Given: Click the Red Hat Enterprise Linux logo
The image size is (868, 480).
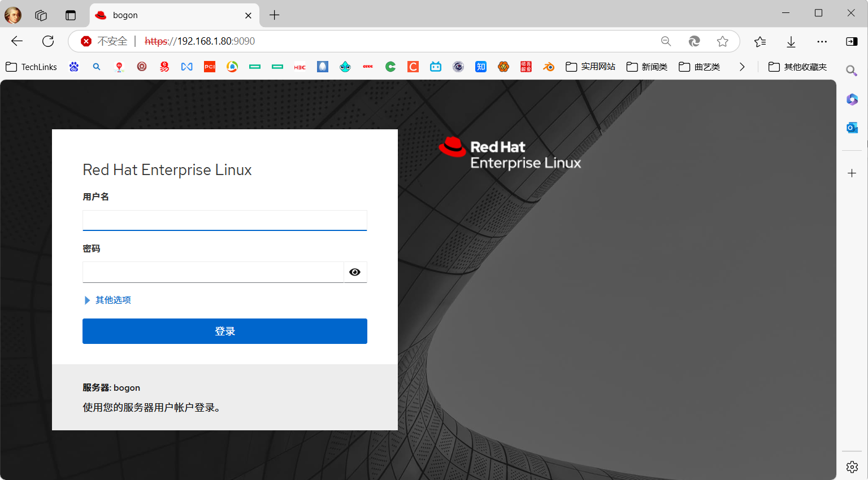Looking at the screenshot, I should pos(510,154).
